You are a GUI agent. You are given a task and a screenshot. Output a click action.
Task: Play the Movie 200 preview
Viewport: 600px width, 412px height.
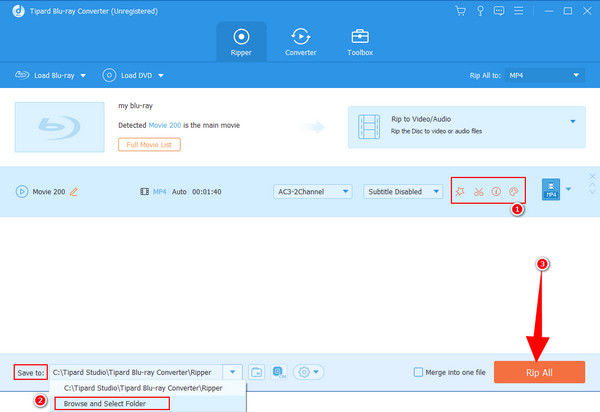point(22,191)
